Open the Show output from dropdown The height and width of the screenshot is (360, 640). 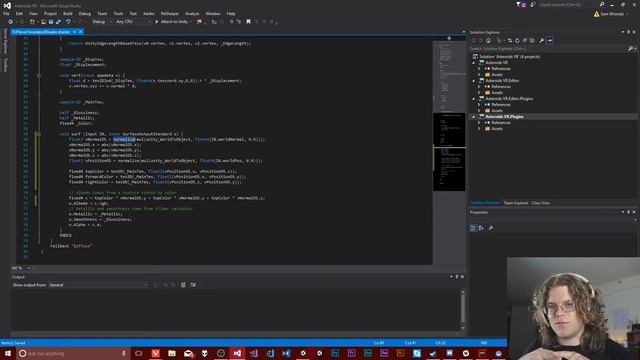pyautogui.click(x=98, y=285)
